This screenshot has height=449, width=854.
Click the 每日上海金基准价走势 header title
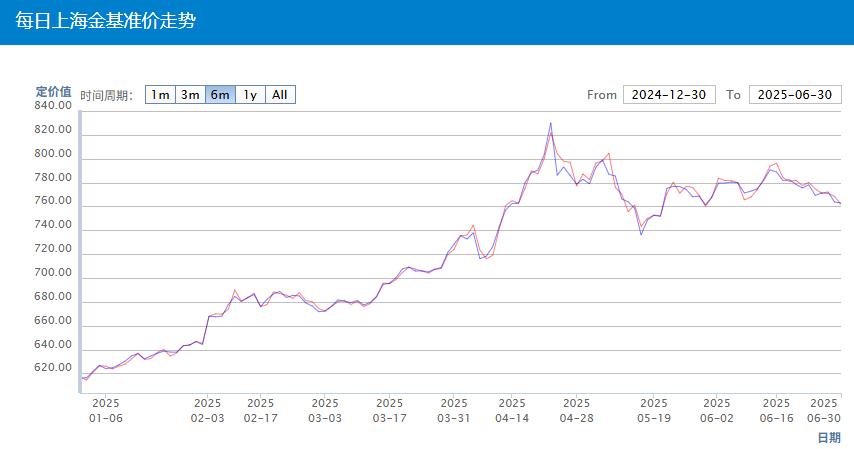105,21
